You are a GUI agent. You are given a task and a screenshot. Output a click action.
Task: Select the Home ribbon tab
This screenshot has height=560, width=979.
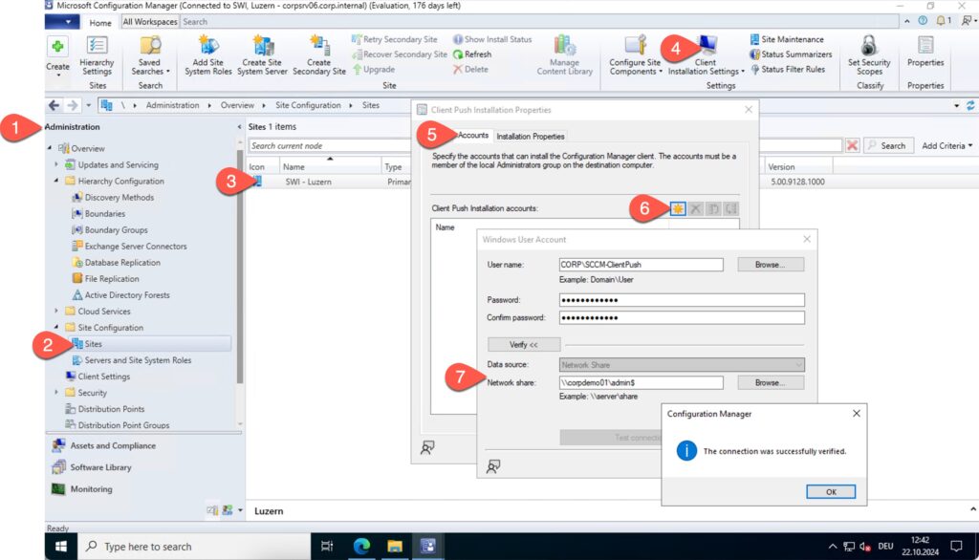[x=99, y=22]
